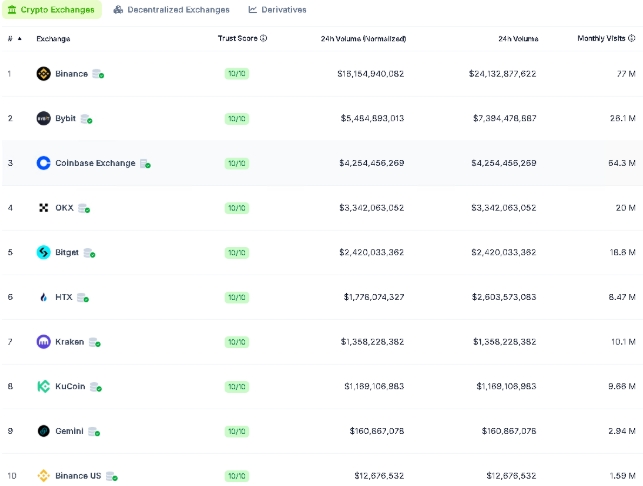Click HTX proof-of-reserves badge icon
Image resolution: width=643 pixels, height=486 pixels.
click(x=83, y=298)
